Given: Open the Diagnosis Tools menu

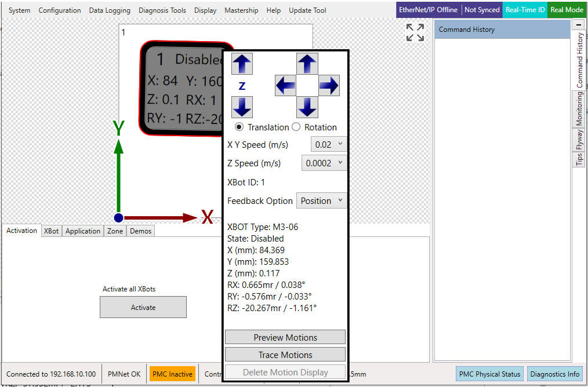Looking at the screenshot, I should (162, 10).
